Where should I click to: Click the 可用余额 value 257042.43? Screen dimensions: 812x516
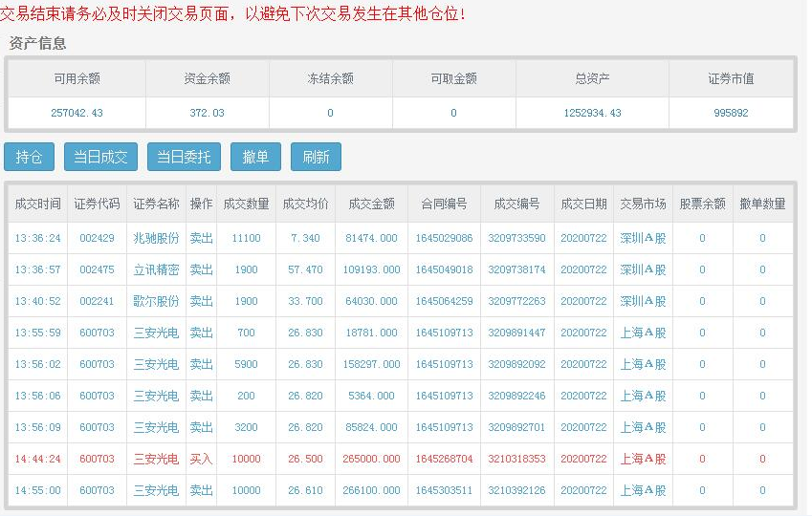pos(77,113)
